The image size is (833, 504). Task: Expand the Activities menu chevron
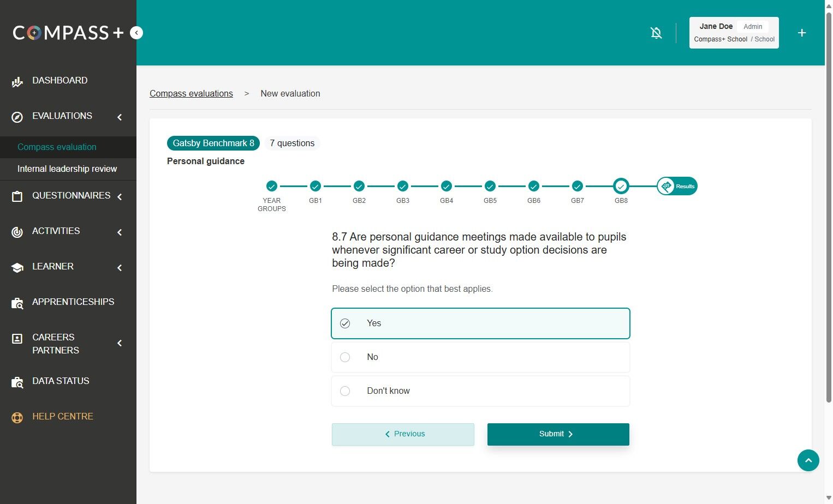(x=120, y=232)
